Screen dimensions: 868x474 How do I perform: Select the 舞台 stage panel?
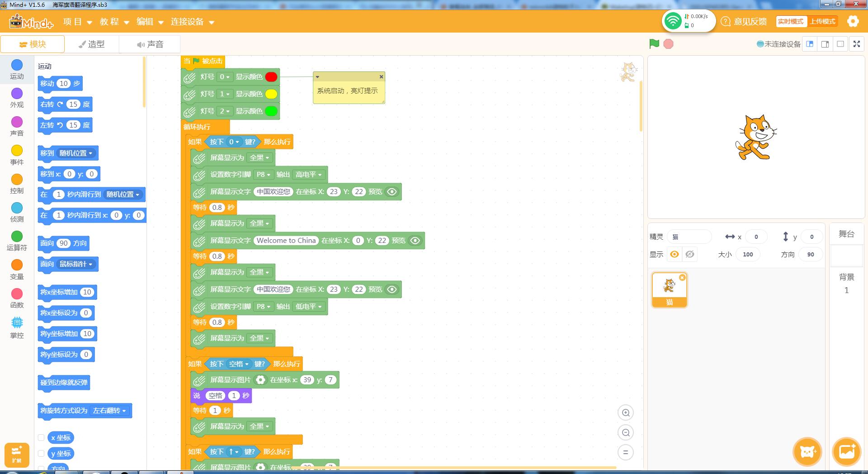pyautogui.click(x=846, y=234)
